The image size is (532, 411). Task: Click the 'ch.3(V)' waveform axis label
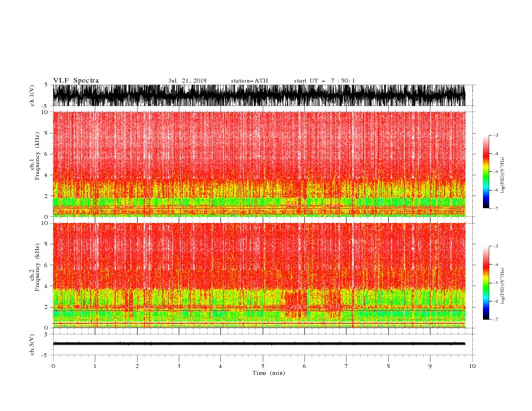pos(32,345)
